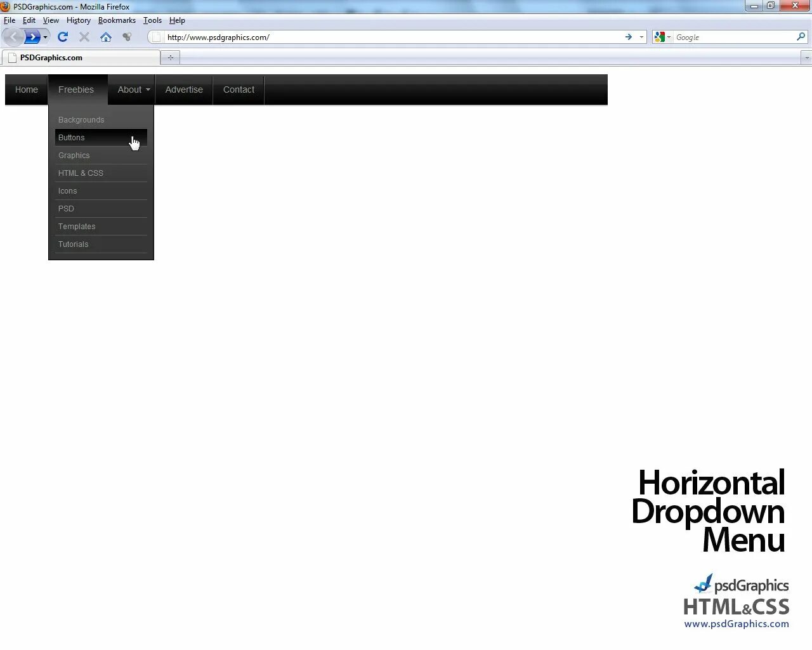Open the Edit menu
812x650 pixels.
click(x=29, y=20)
